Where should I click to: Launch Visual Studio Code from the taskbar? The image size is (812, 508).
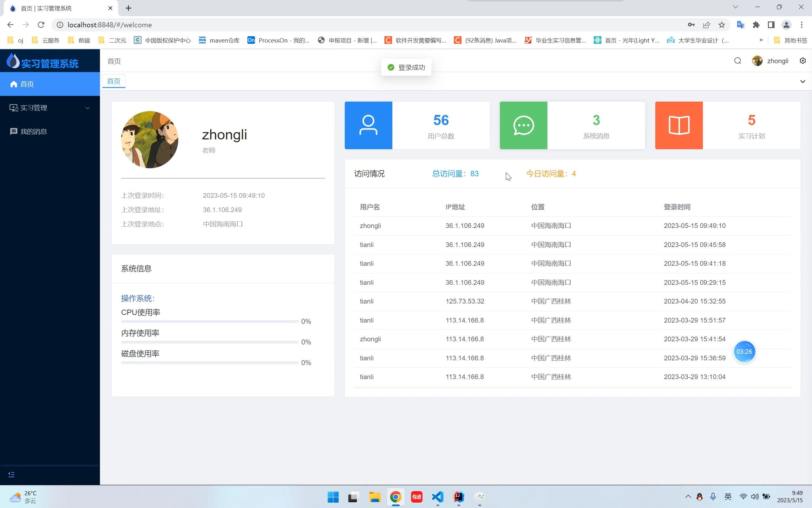tap(437, 497)
